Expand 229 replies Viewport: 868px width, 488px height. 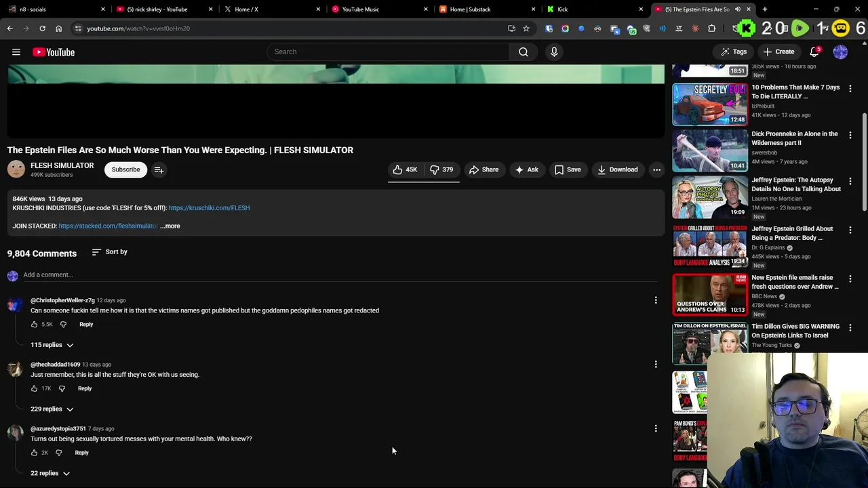pyautogui.click(x=52, y=409)
